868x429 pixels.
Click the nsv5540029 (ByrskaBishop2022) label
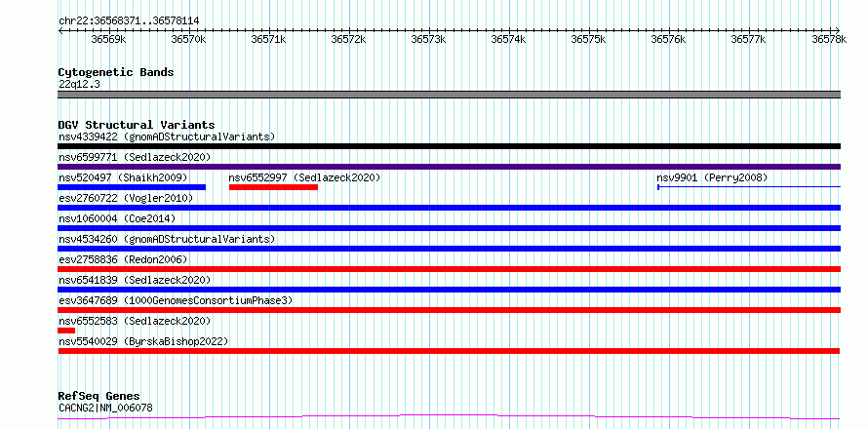click(143, 341)
